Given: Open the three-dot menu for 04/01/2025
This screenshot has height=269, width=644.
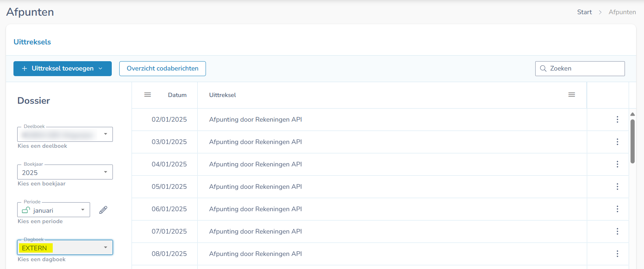Looking at the screenshot, I should point(617,164).
